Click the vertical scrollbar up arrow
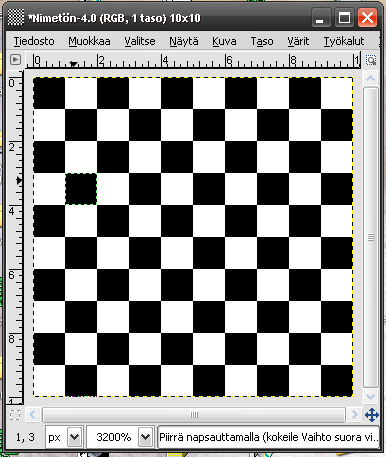 point(371,79)
